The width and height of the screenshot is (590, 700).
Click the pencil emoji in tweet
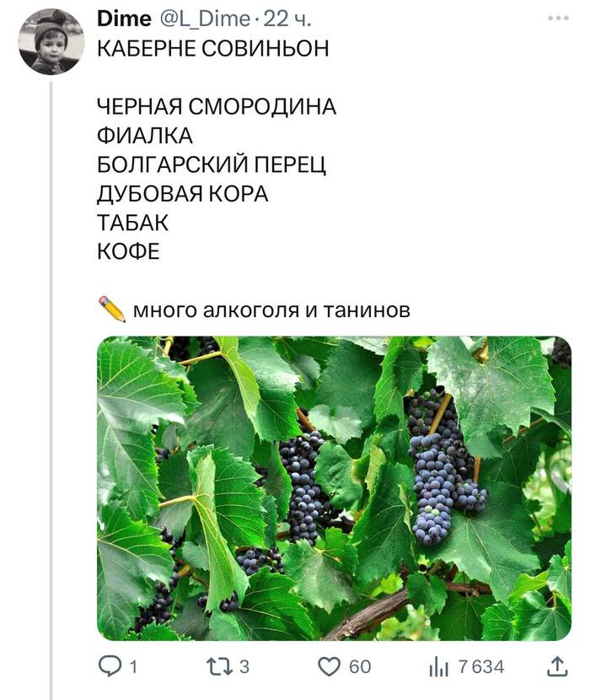[x=111, y=309]
